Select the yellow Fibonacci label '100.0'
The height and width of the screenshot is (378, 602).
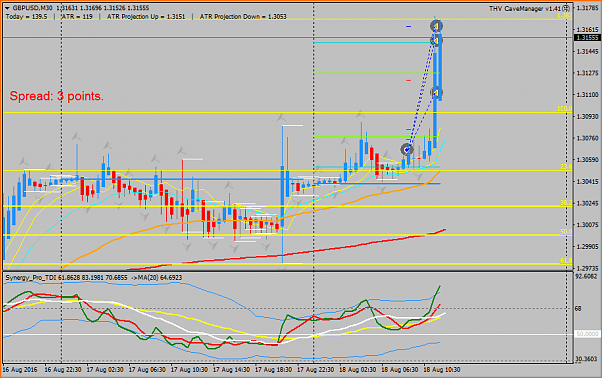564,109
